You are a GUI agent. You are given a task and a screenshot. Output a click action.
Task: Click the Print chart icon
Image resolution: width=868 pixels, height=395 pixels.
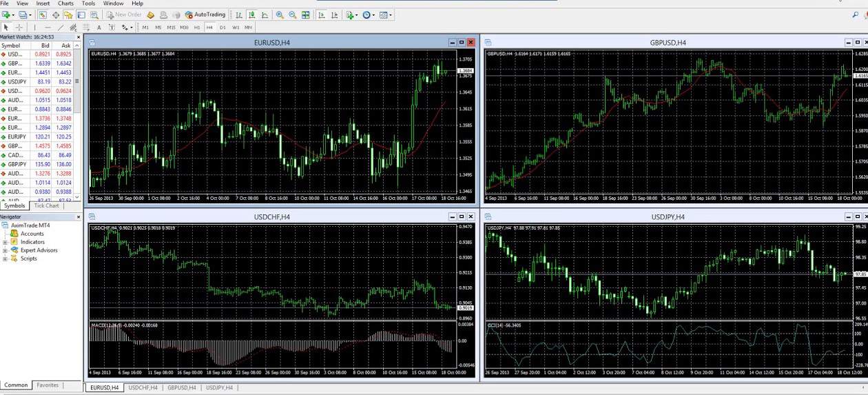(163, 14)
